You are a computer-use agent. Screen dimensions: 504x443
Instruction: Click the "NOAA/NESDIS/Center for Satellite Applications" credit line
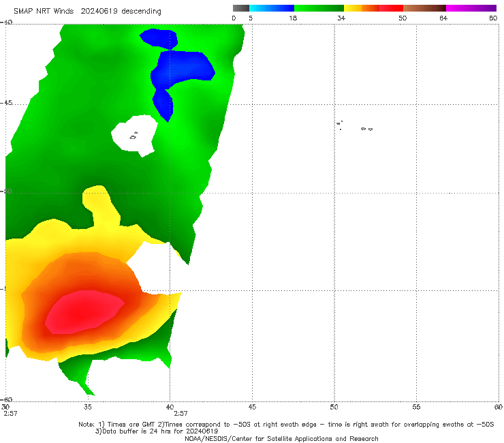(x=281, y=439)
